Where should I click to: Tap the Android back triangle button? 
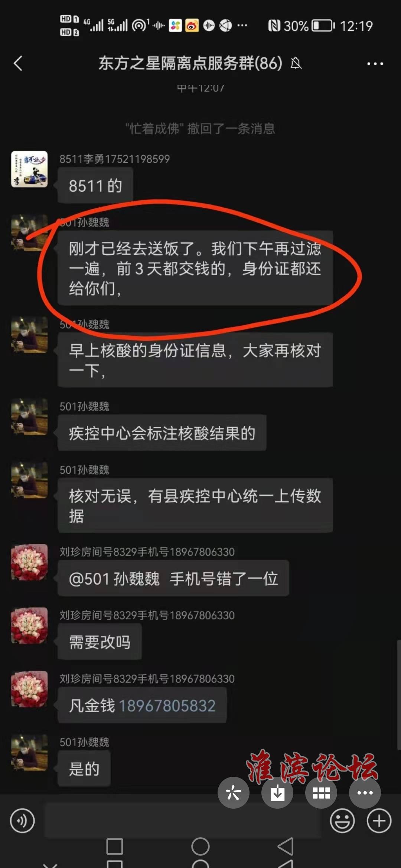286,847
